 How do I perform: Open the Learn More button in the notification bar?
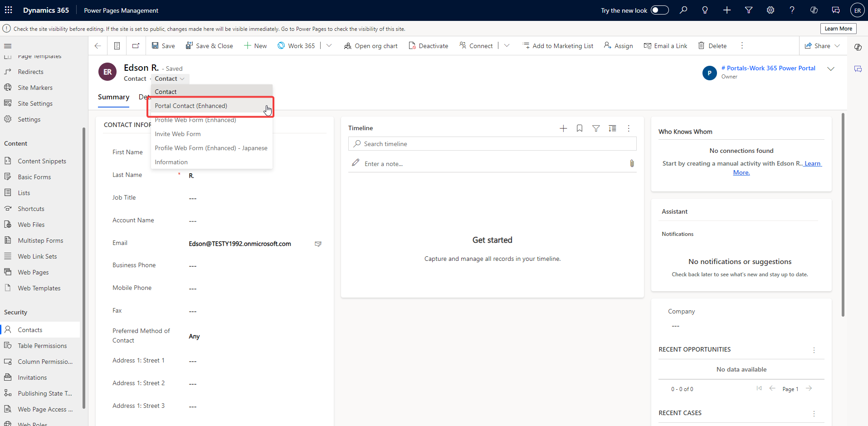[838, 29]
